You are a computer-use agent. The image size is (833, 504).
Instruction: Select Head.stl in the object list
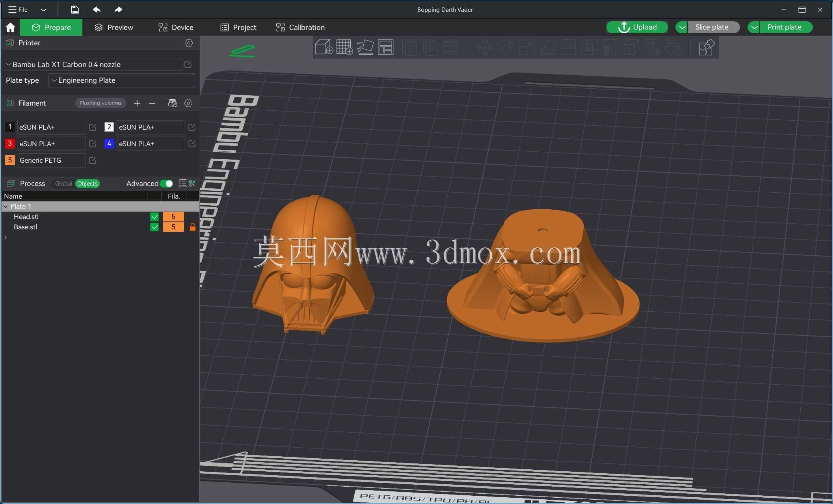click(x=26, y=217)
